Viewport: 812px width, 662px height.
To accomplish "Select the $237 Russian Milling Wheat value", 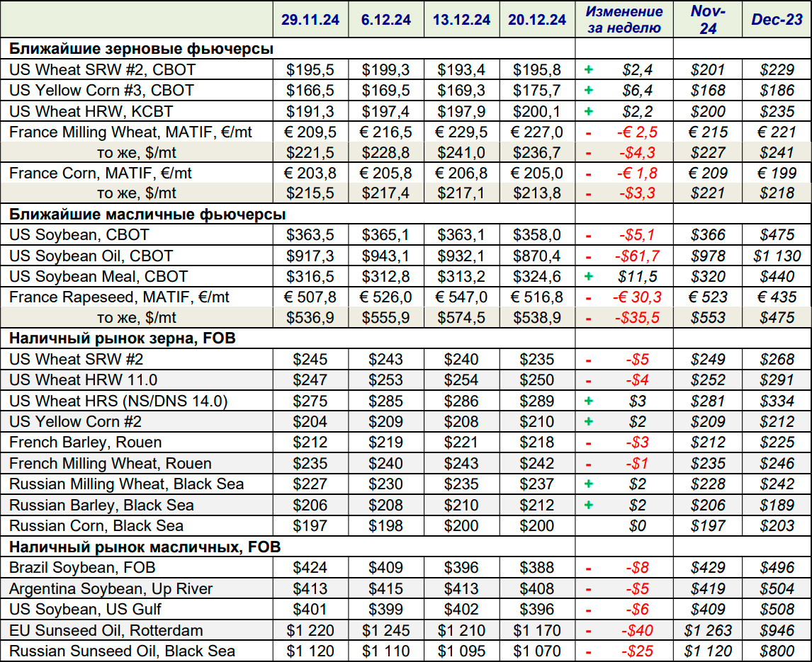I will point(537,484).
